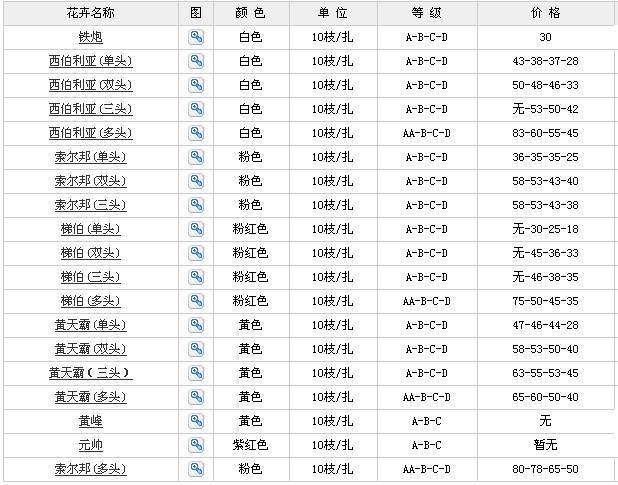Open picture icon for 梯伯(多头)
This screenshot has height=485, width=618.
coord(196,301)
